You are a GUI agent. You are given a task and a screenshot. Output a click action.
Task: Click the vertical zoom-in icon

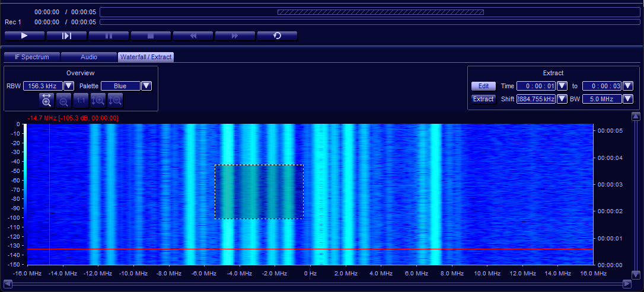98,100
